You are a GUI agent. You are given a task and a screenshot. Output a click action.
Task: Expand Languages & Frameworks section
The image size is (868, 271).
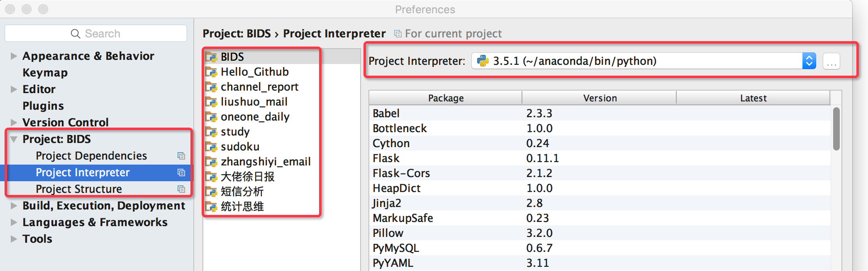(14, 222)
